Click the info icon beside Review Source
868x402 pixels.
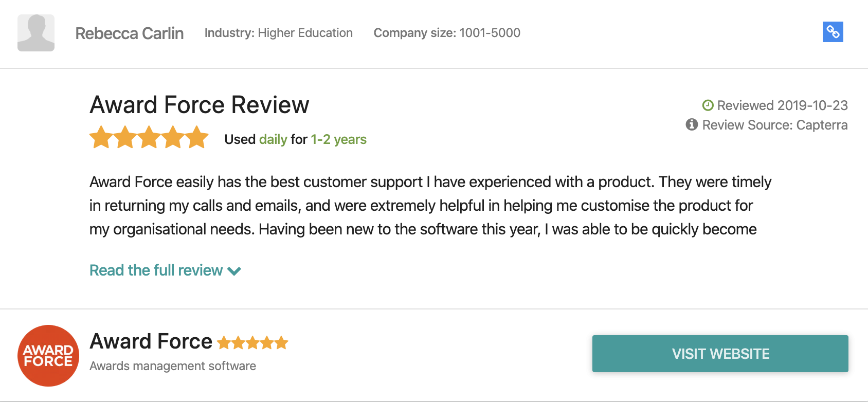(692, 124)
